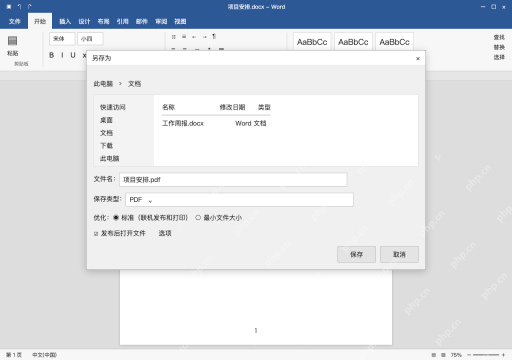This screenshot has width=512, height=360.
Task: Click the decrease indent icon
Action: [194, 37]
